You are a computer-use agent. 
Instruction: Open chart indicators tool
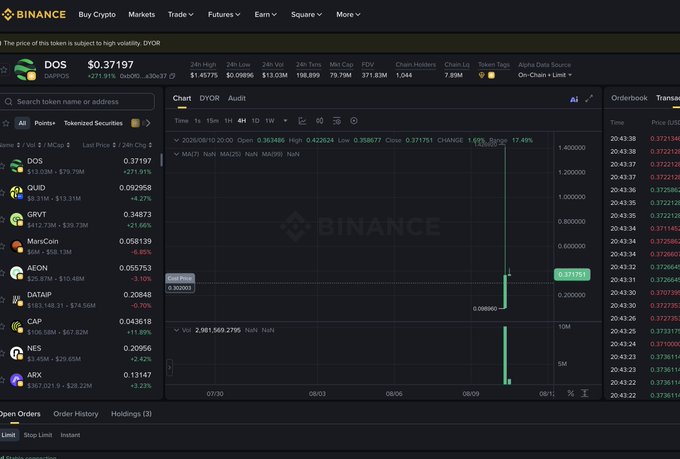302,121
